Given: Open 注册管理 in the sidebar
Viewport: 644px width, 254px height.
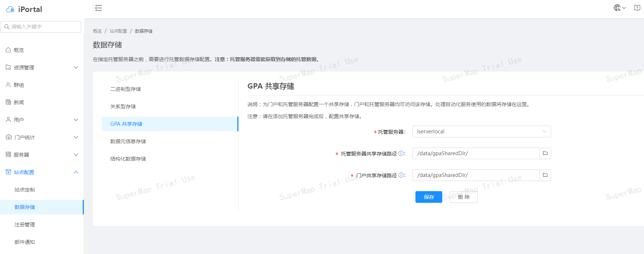Looking at the screenshot, I should (x=25, y=225).
